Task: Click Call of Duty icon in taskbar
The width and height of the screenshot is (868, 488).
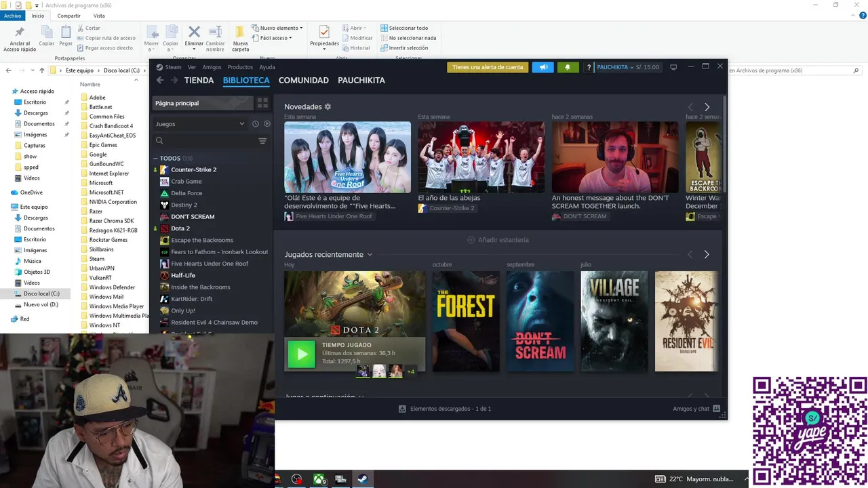Action: [340, 479]
